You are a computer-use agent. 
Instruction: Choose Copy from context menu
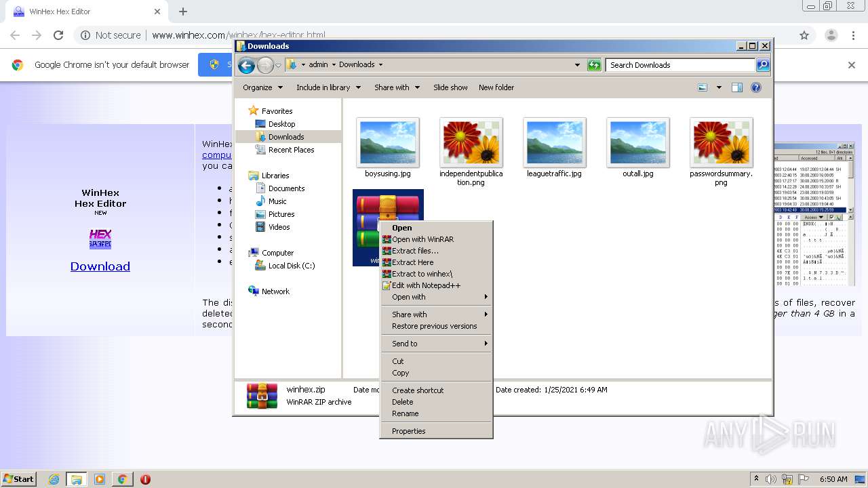click(436, 373)
